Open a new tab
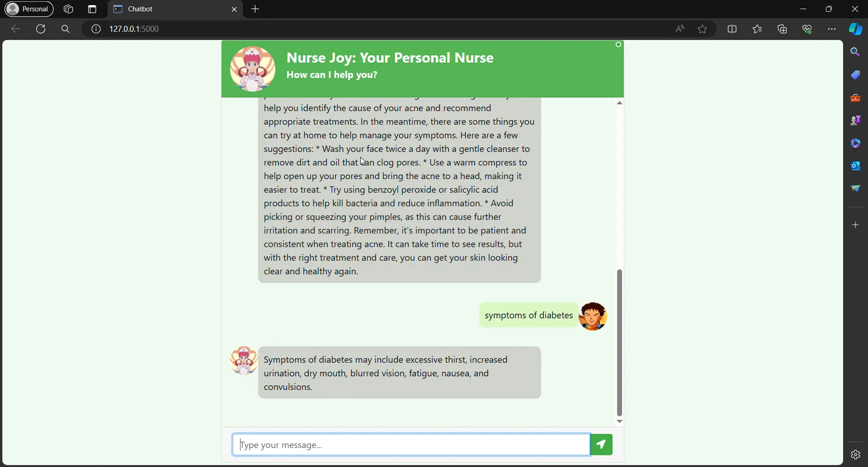Screen dimensions: 868x467 (x=256, y=10)
